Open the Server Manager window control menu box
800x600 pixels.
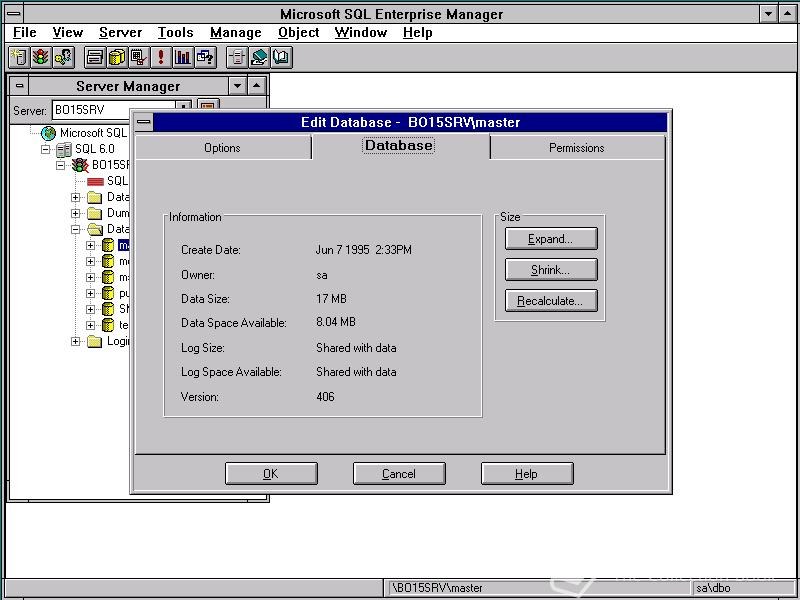(x=19, y=86)
